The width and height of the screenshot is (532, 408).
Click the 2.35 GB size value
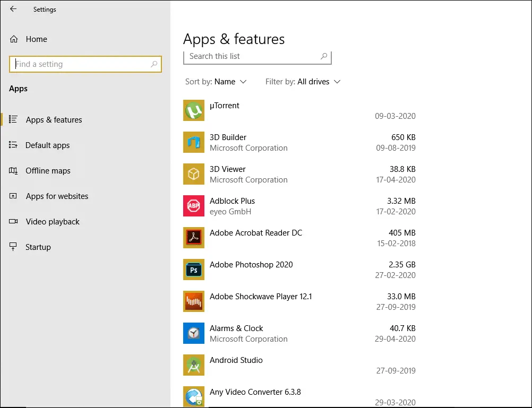click(402, 265)
